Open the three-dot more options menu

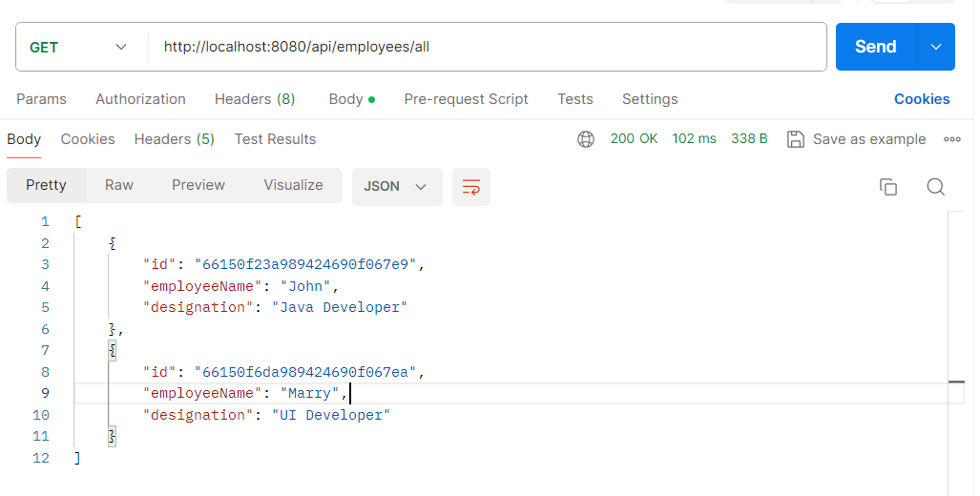point(951,139)
